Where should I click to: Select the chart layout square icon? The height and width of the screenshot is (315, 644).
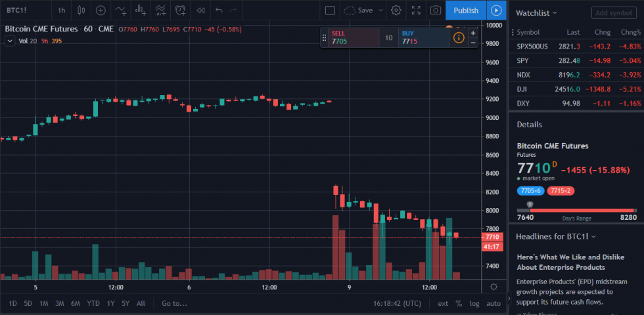(330, 10)
